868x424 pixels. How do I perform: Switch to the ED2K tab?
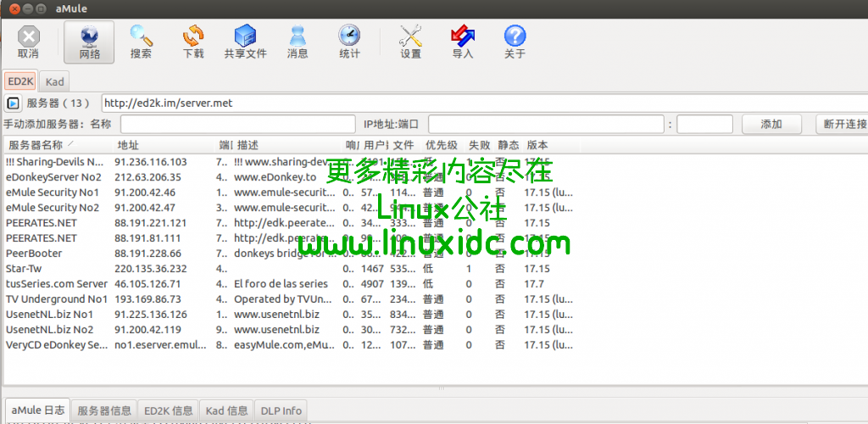tap(20, 81)
